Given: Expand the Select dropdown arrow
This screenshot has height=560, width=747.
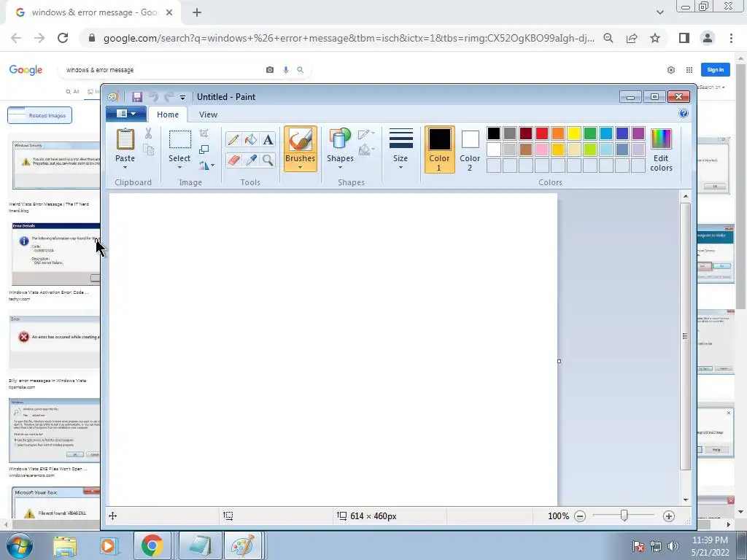Looking at the screenshot, I should pos(179,168).
